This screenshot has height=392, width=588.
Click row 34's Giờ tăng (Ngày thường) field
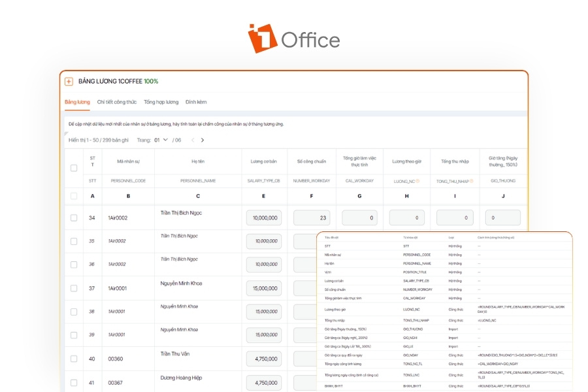(503, 218)
